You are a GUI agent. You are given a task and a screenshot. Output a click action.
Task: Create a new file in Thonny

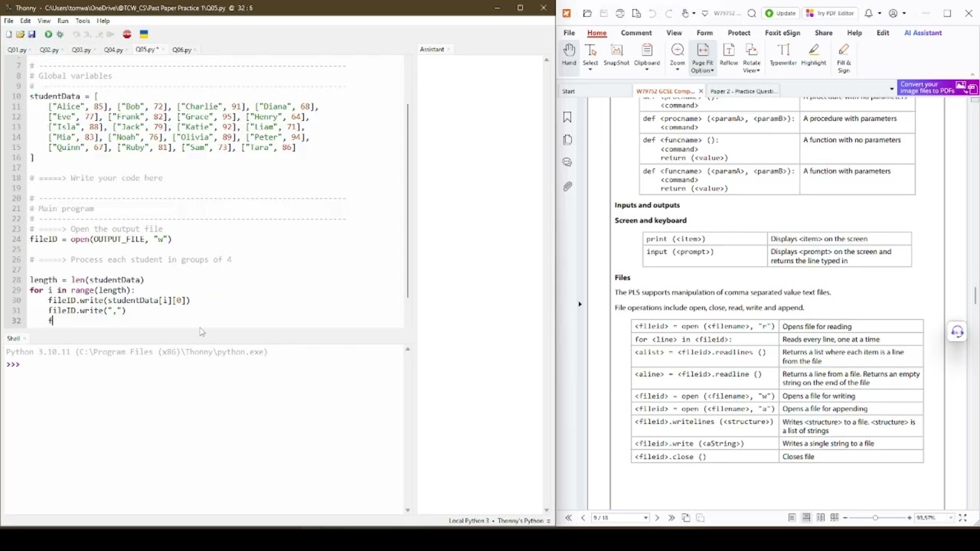[x=8, y=34]
